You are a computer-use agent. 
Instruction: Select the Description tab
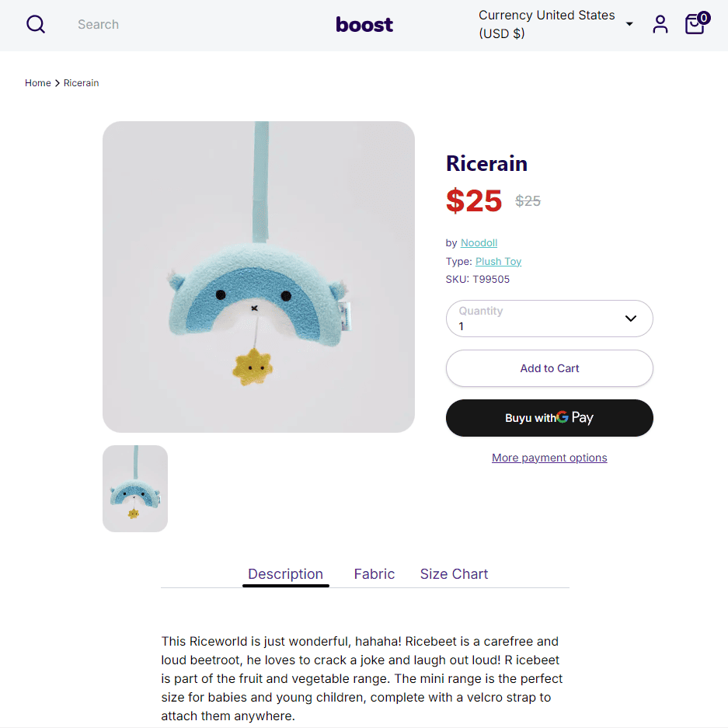tap(286, 574)
